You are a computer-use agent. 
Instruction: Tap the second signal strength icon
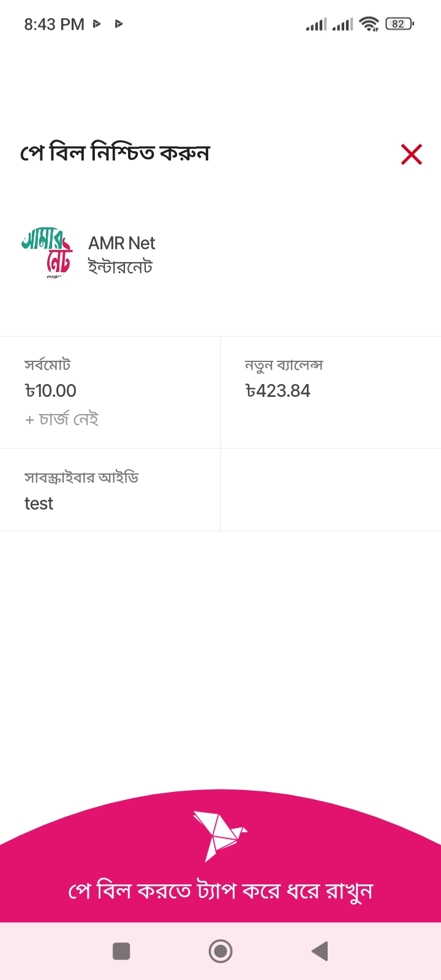tap(342, 24)
